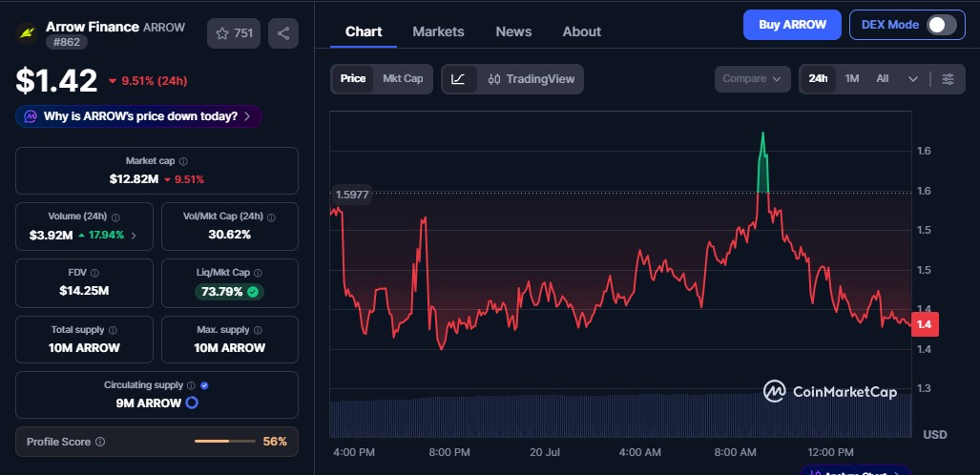The width and height of the screenshot is (980, 475).
Task: Expand Volume (24h) details chevron
Action: click(134, 236)
